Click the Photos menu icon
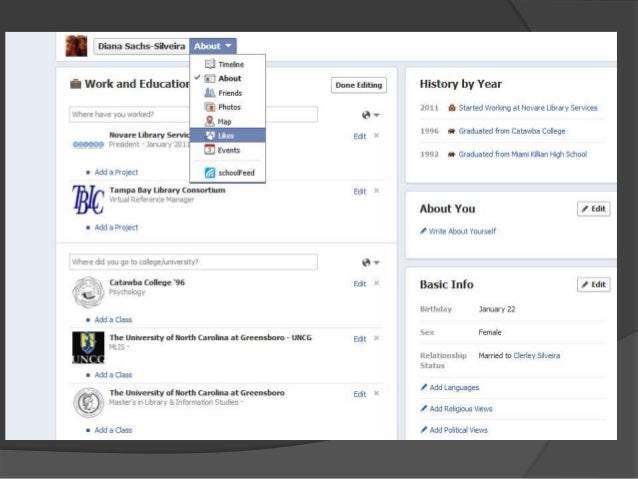Viewport: 638px width, 479px height. (210, 107)
